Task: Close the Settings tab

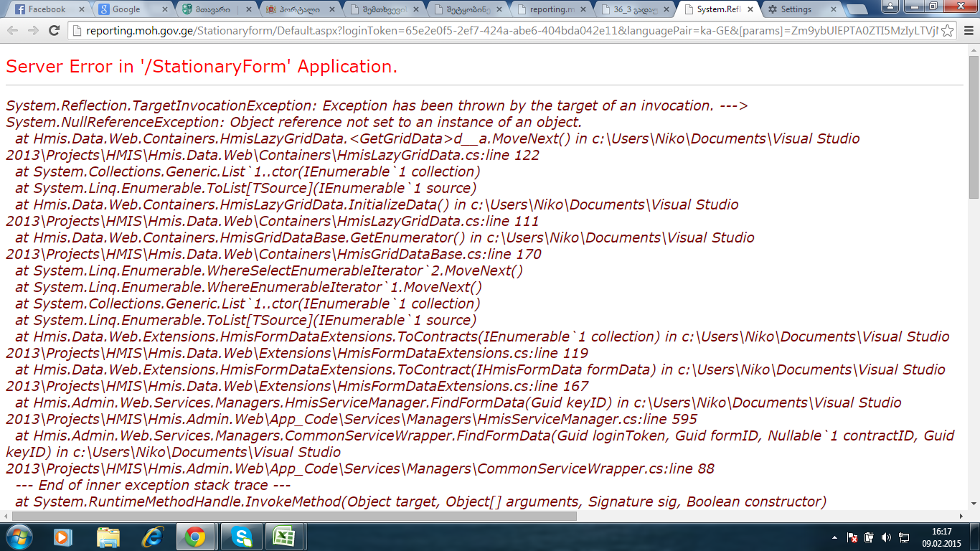Action: pyautogui.click(x=834, y=9)
